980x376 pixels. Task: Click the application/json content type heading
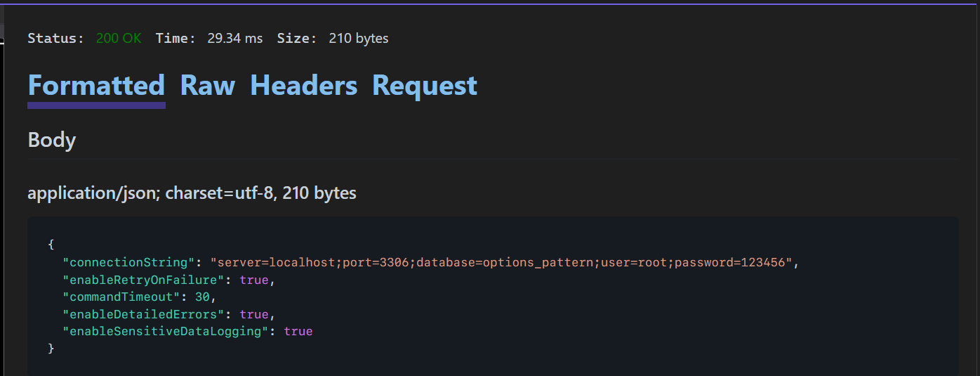(192, 193)
